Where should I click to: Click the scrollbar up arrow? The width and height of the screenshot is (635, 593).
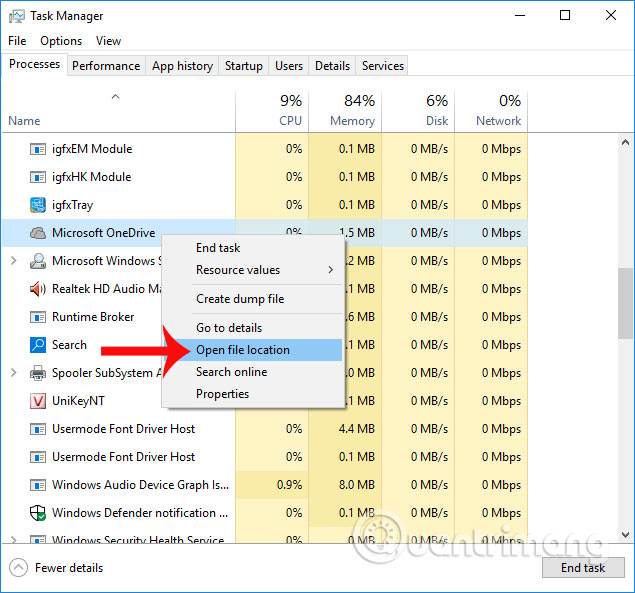pyautogui.click(x=625, y=142)
